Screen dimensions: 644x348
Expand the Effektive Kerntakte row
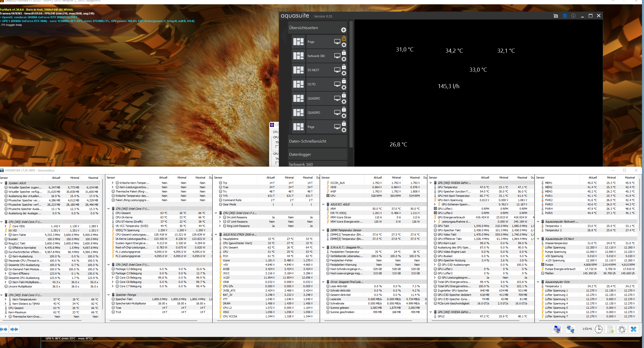click(6, 248)
